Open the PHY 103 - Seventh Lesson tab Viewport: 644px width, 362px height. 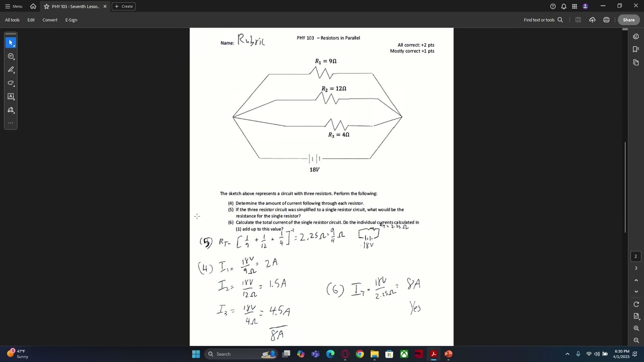[74, 7]
